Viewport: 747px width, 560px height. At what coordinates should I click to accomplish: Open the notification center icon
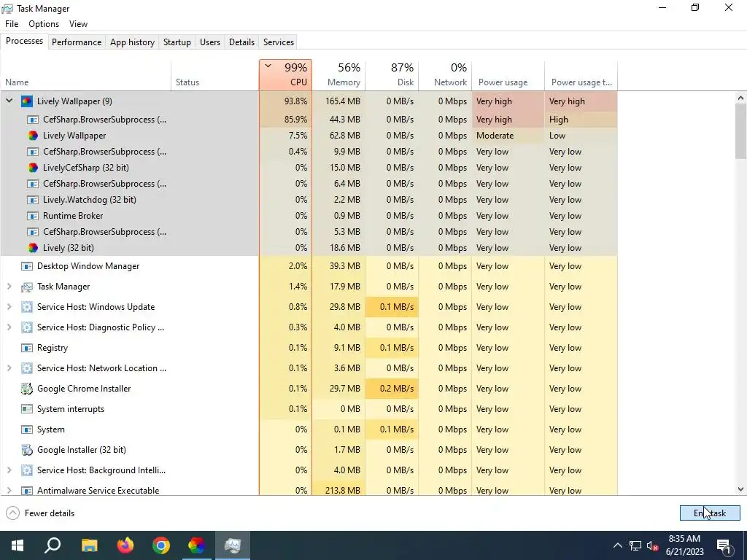tap(724, 545)
